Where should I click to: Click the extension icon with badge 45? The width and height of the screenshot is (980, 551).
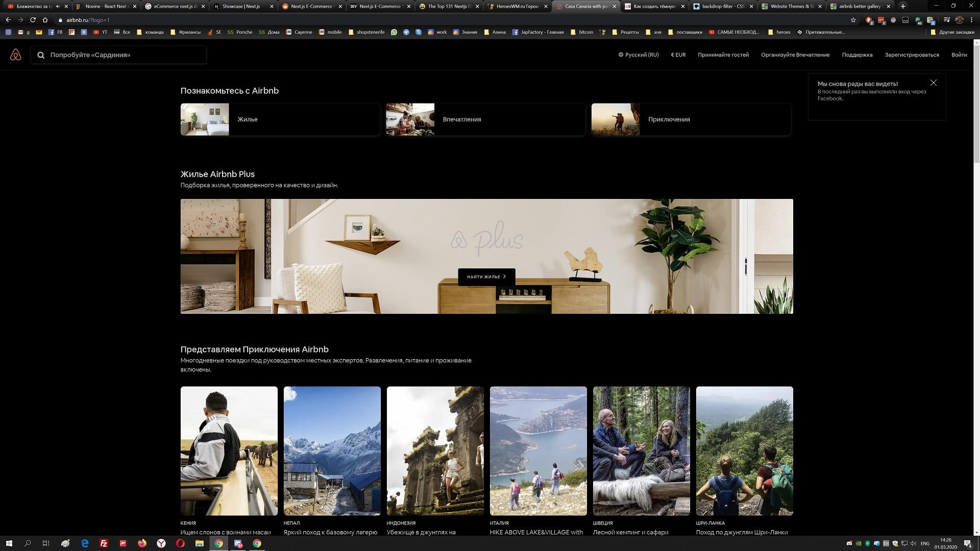918,20
